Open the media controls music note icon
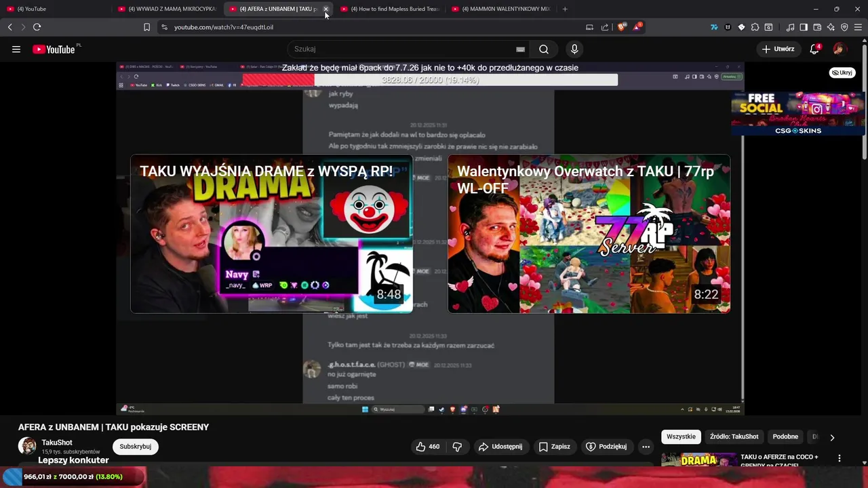Screen dimensions: 868x488 pos(790,27)
